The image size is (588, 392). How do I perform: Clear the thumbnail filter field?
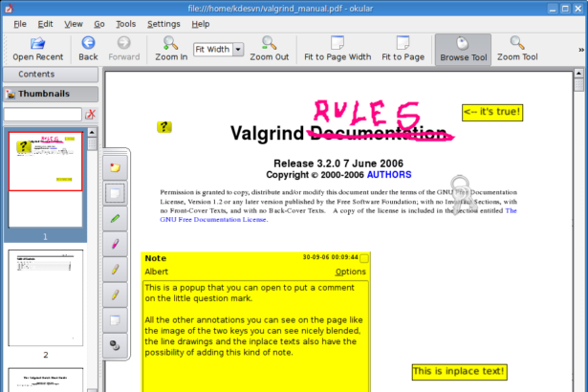[91, 115]
